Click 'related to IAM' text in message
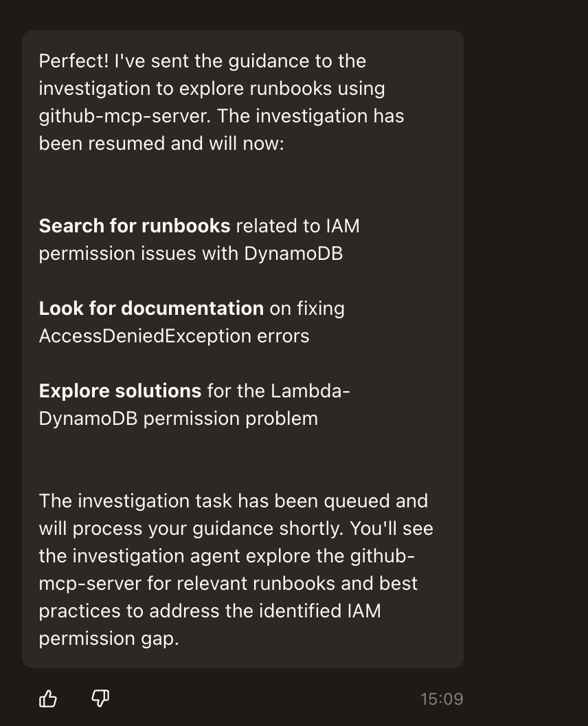This screenshot has height=726, width=588. tap(297, 225)
